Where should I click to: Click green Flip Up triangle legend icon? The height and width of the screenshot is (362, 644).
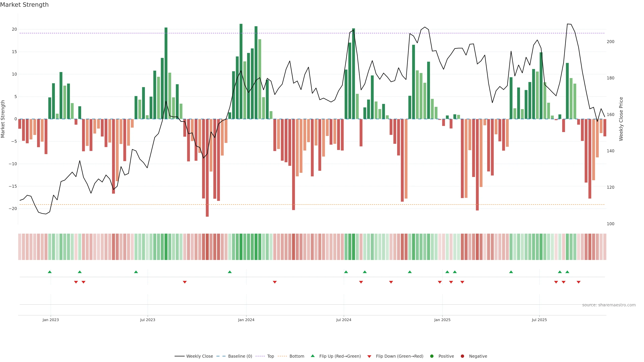click(x=312, y=356)
